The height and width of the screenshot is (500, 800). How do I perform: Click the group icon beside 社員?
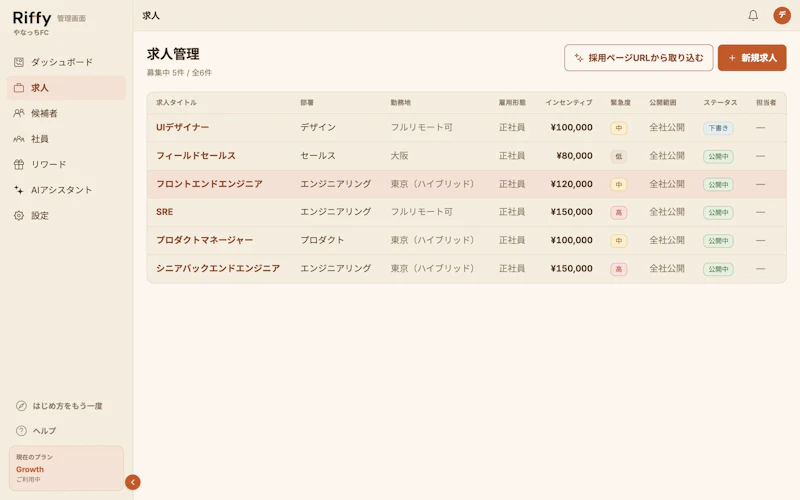pos(19,139)
